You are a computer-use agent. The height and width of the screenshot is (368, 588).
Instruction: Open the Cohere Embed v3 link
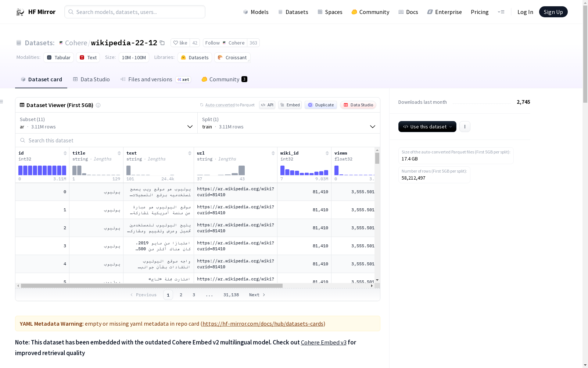point(323,342)
